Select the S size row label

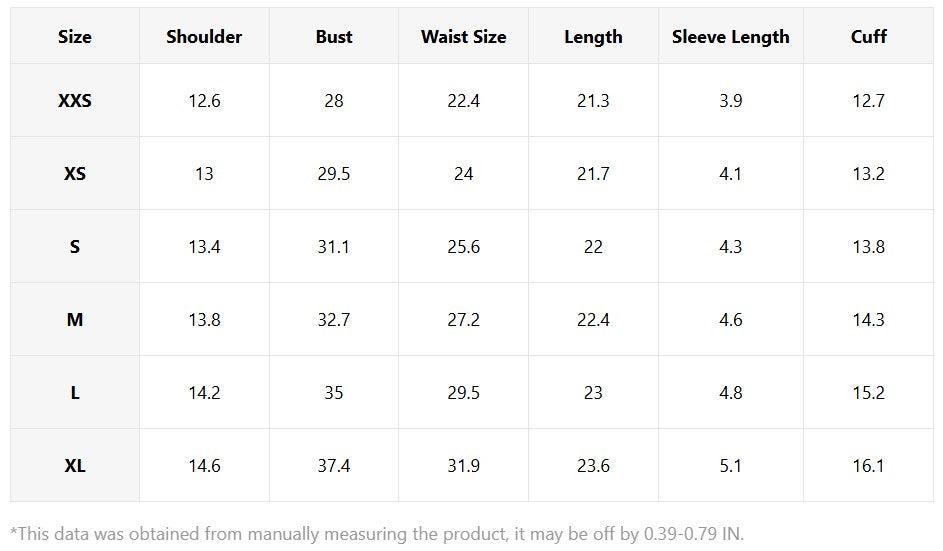click(74, 247)
